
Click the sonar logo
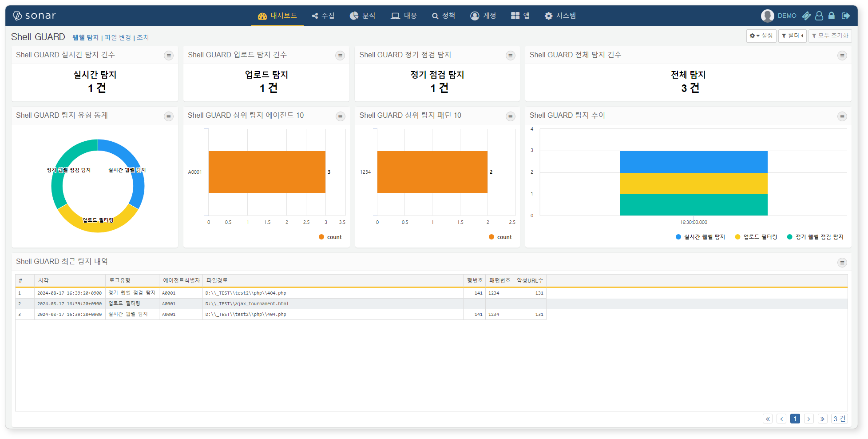[x=34, y=16]
